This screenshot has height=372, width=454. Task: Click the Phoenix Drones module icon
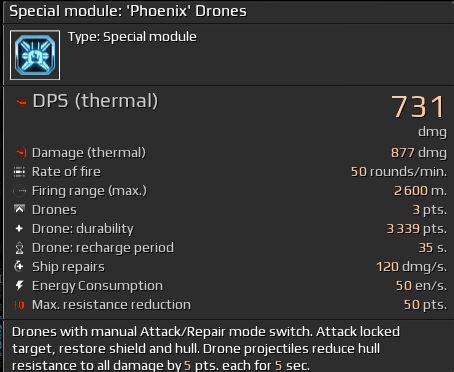coord(35,55)
